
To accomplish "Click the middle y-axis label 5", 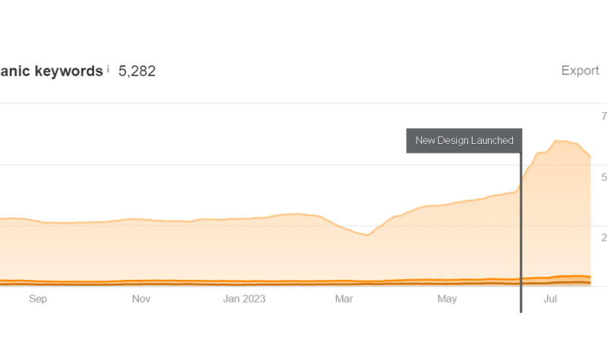I will point(604,177).
